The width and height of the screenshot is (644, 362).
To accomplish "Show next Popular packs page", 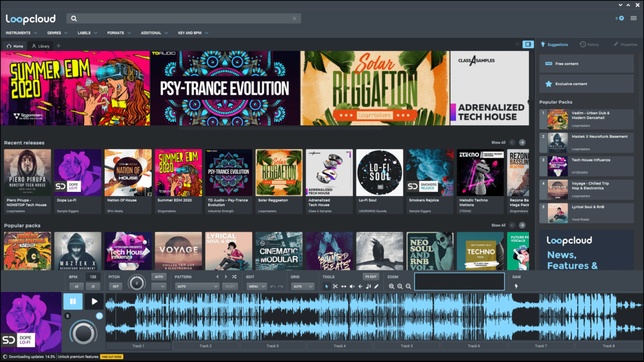I will tap(522, 225).
